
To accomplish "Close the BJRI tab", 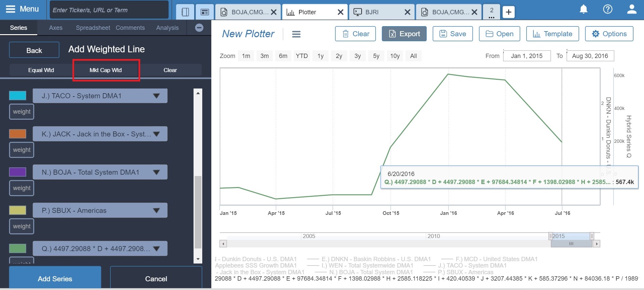I will (x=408, y=12).
